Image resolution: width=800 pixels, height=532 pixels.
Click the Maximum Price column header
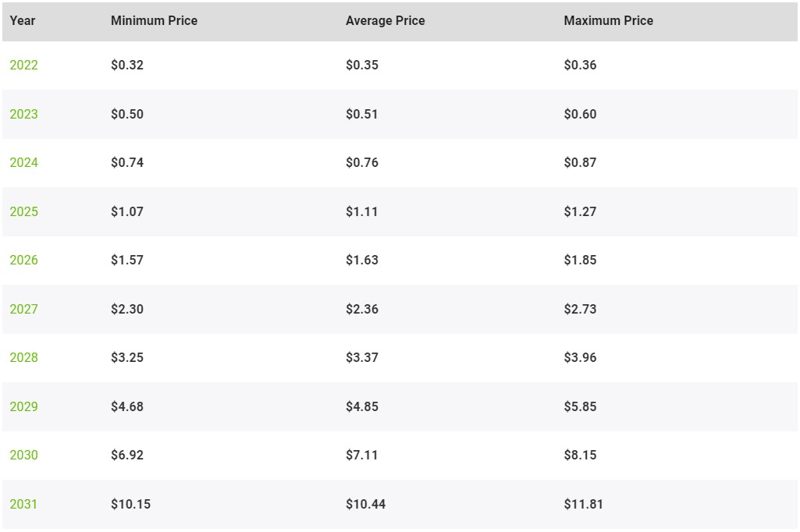608,20
